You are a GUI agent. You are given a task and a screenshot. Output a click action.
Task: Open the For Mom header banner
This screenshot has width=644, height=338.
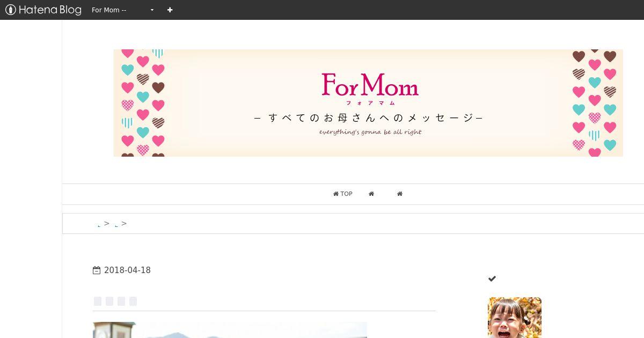(x=368, y=103)
